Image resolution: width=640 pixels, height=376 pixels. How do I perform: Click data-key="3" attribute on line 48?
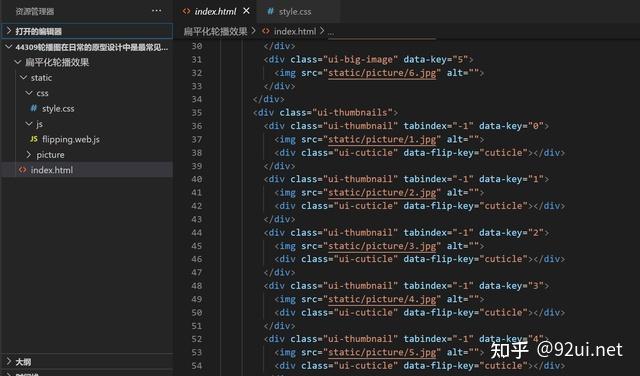[x=511, y=286]
